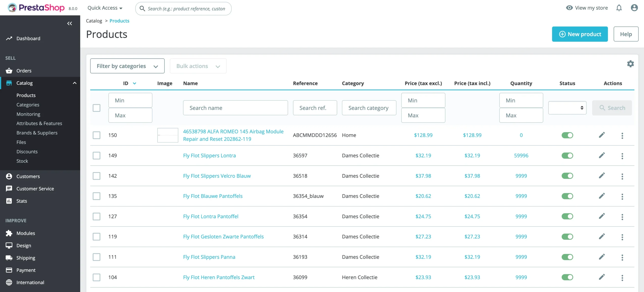Viewport: 644px width, 292px height.
Task: Toggle status switch for Fly Flot Lontra Pantoffel
Action: click(x=567, y=216)
